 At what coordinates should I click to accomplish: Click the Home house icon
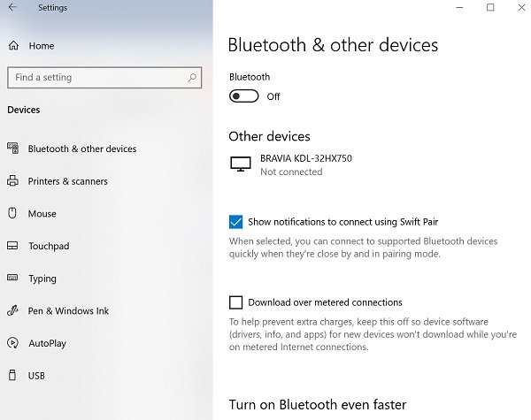click(x=12, y=46)
